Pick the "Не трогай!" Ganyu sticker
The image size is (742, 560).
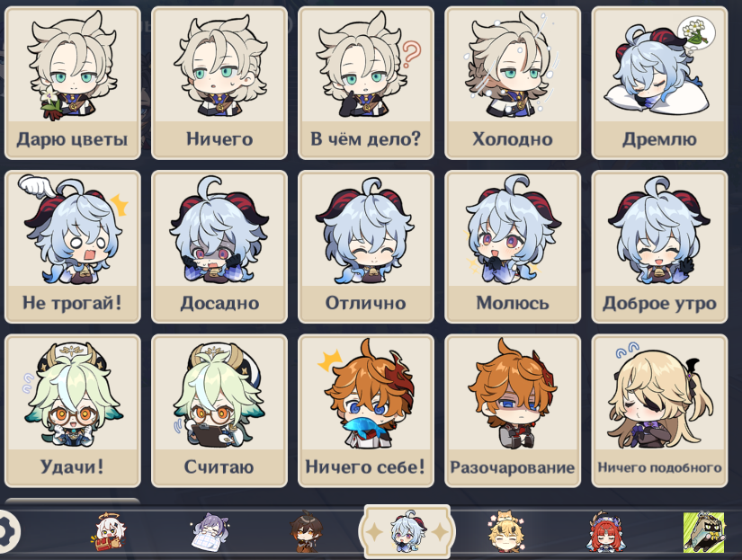pos(73,247)
